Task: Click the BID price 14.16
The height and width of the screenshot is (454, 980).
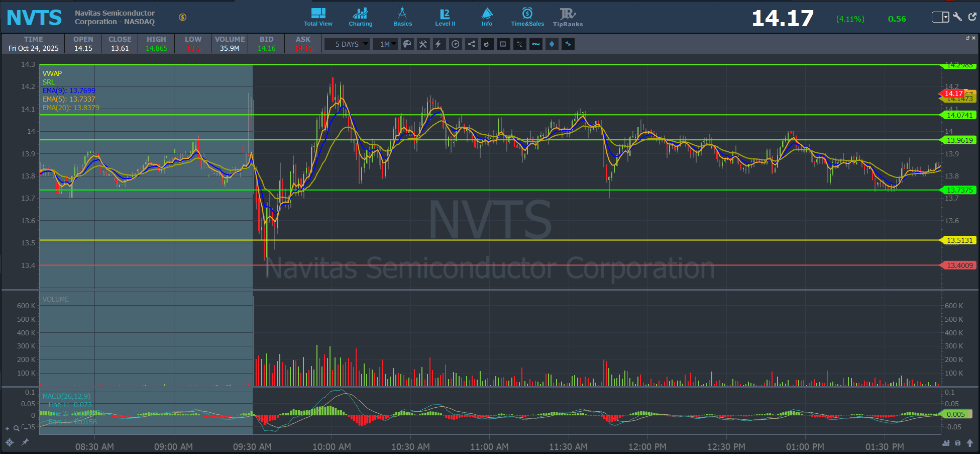Action: [267, 48]
